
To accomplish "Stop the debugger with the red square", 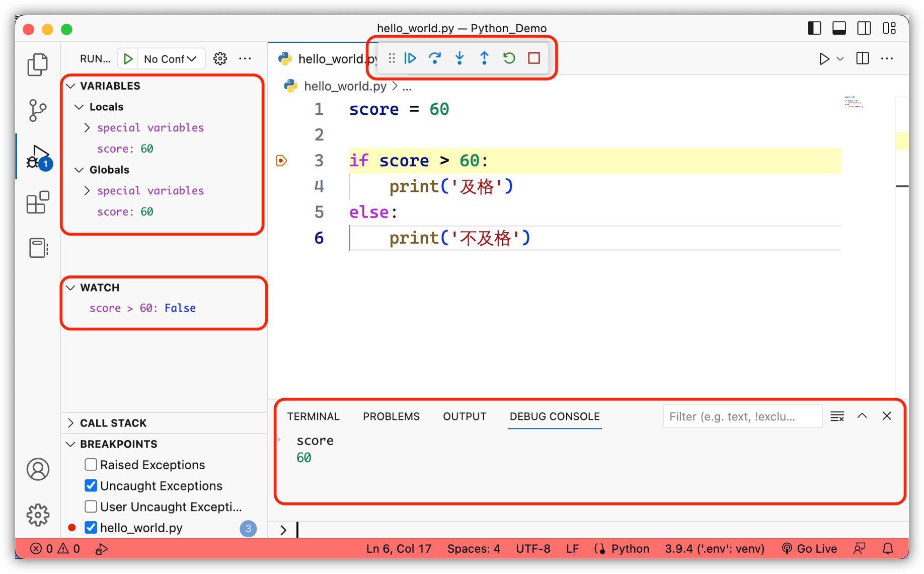I will pyautogui.click(x=534, y=58).
